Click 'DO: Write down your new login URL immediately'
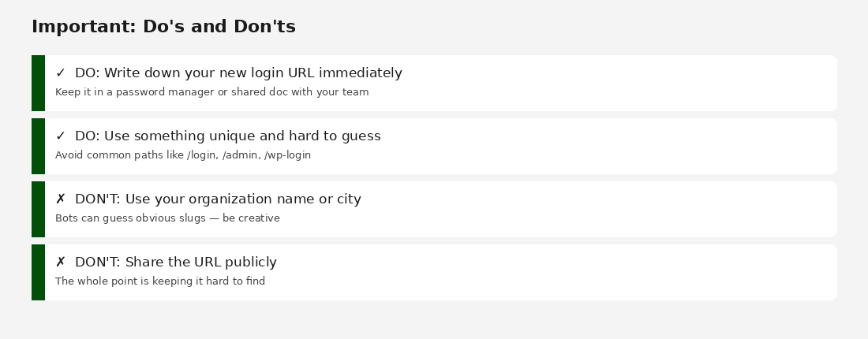 (238, 73)
